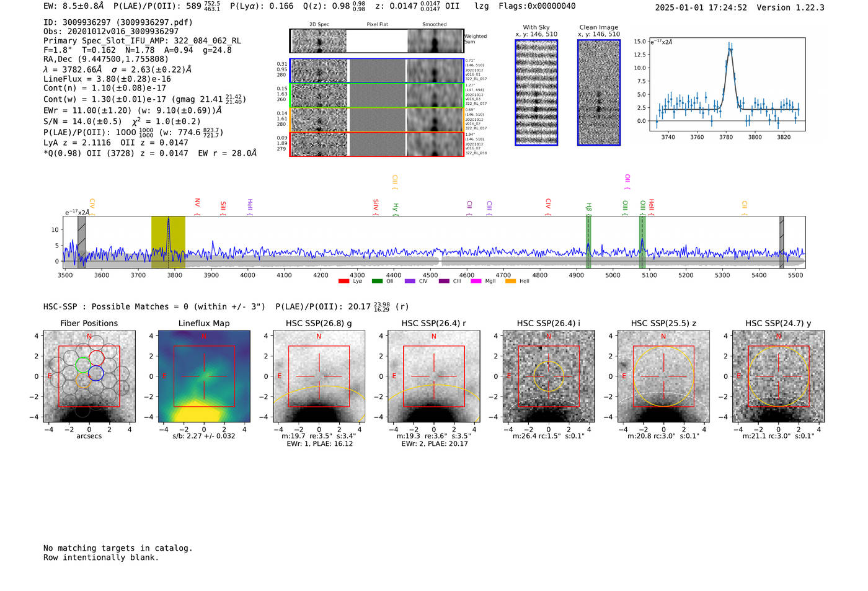Select the orange-bordered fiber spectrum row
Image resolution: width=868 pixels, height=591 pixels.
(x=376, y=120)
